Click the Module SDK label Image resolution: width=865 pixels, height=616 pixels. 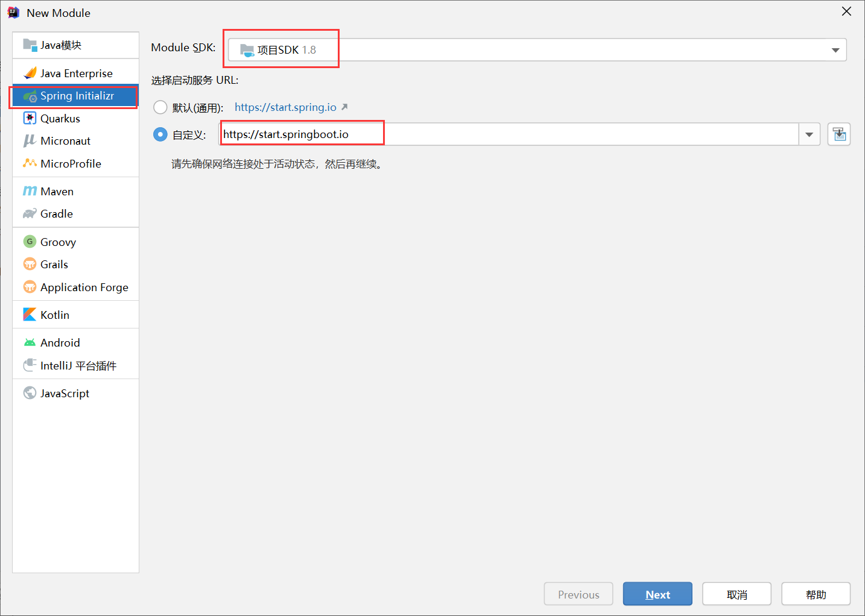click(183, 48)
